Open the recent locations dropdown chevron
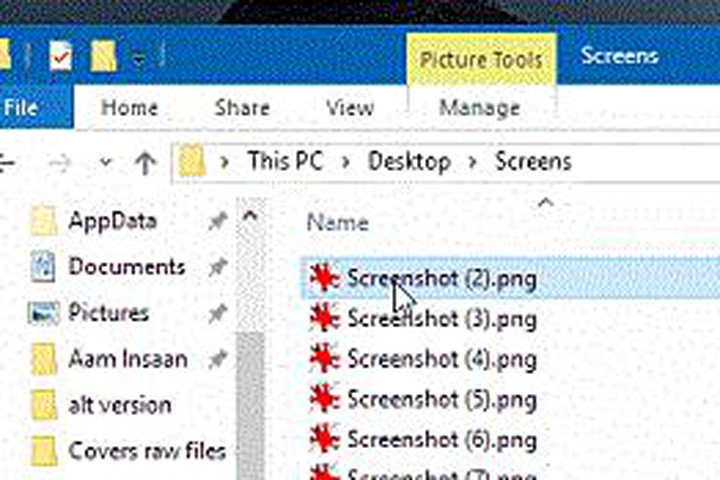720x480 pixels. (x=106, y=162)
